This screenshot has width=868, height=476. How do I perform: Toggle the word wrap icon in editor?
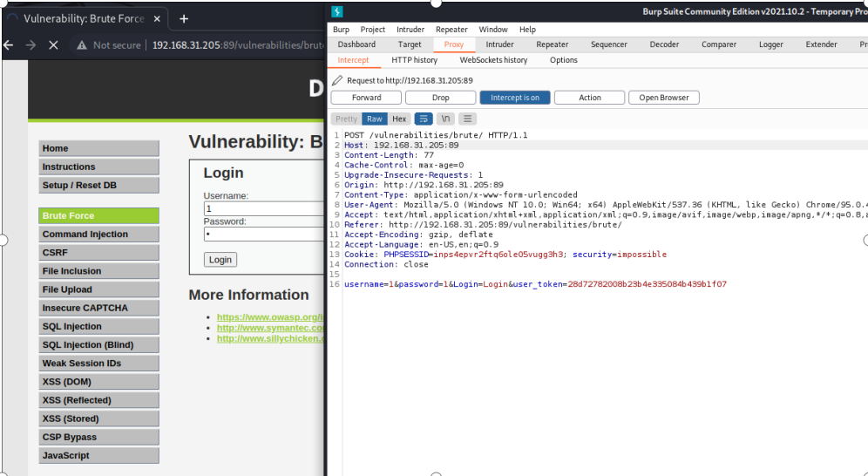click(424, 119)
